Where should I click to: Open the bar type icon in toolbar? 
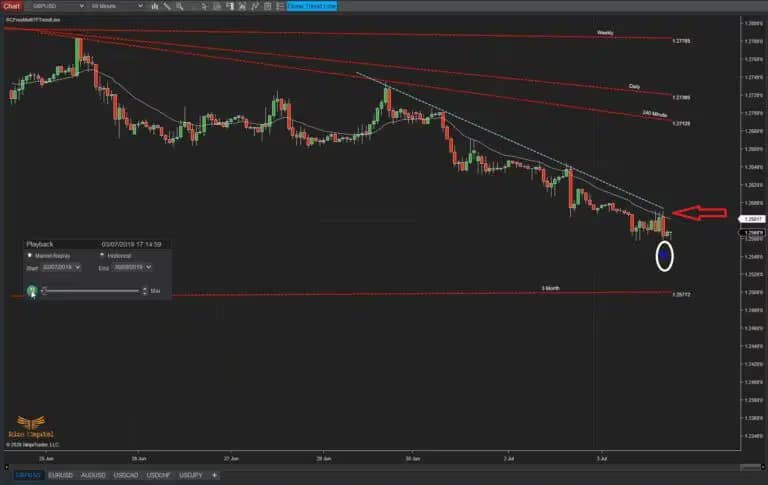(152, 6)
